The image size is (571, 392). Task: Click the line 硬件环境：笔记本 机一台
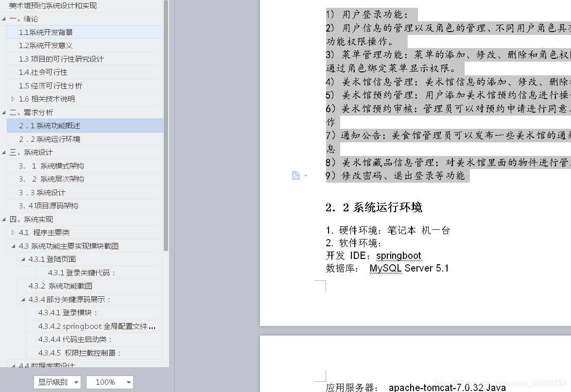click(x=387, y=230)
